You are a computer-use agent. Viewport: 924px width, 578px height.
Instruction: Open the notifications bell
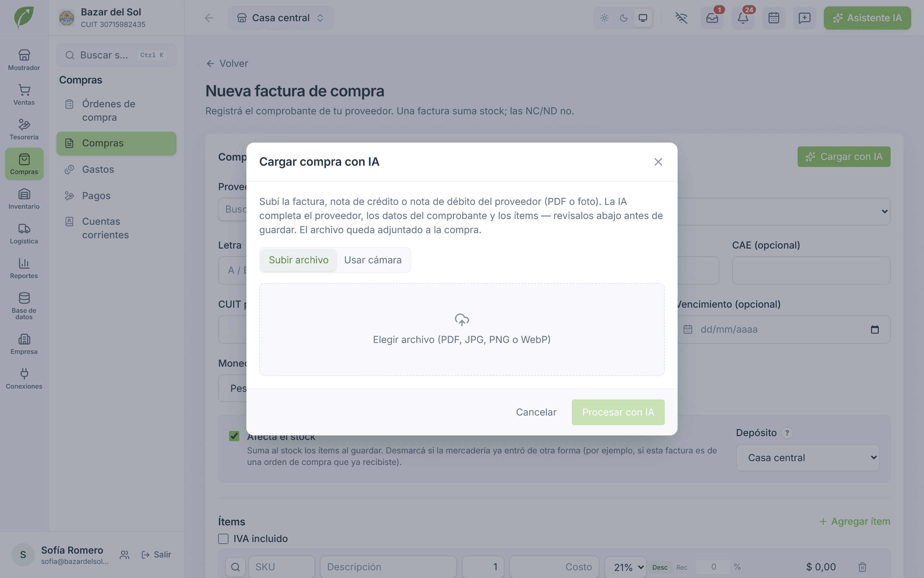743,18
